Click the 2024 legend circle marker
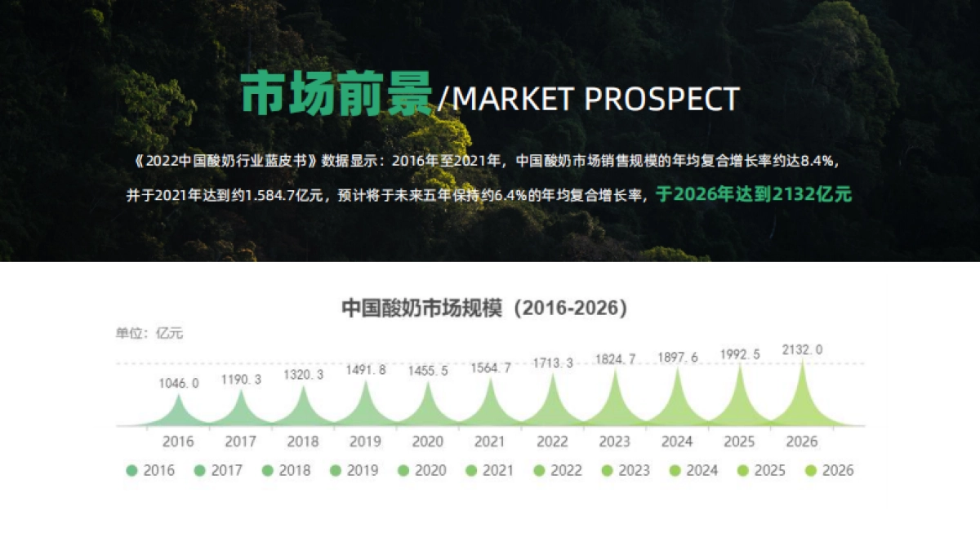 click(x=675, y=470)
